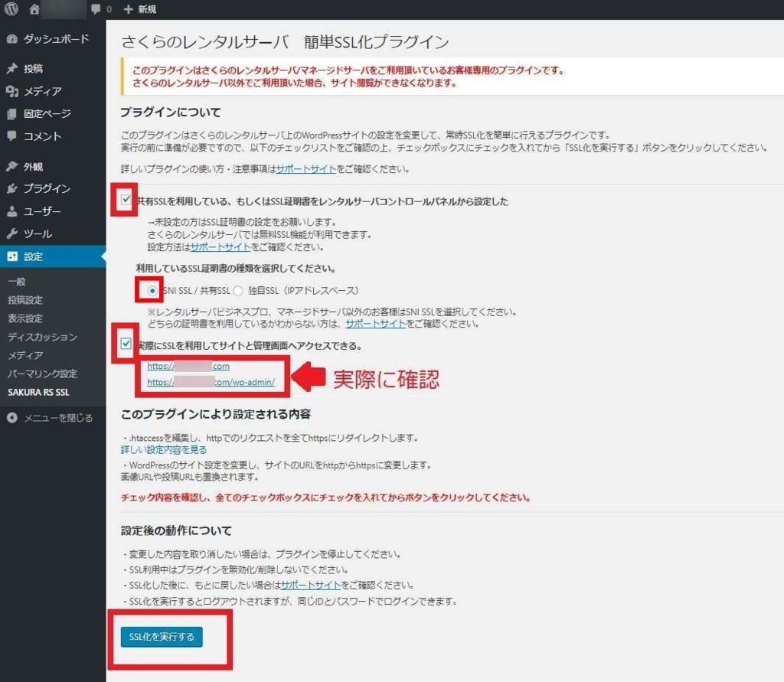The height and width of the screenshot is (682, 784).
Task: Open ディスカッション settings submenu
Action: coord(43,337)
